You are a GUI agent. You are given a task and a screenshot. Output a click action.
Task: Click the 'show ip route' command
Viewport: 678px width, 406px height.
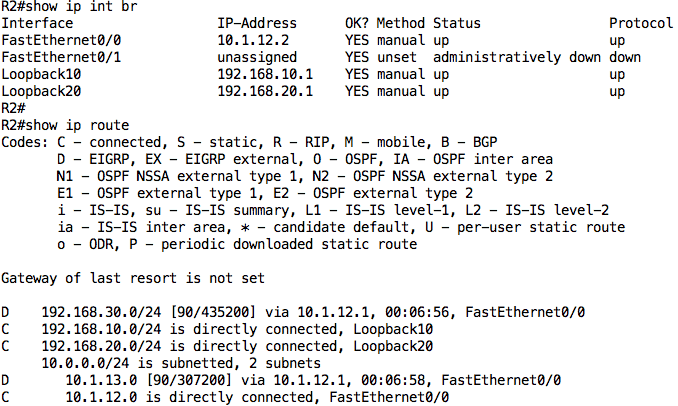[77, 125]
